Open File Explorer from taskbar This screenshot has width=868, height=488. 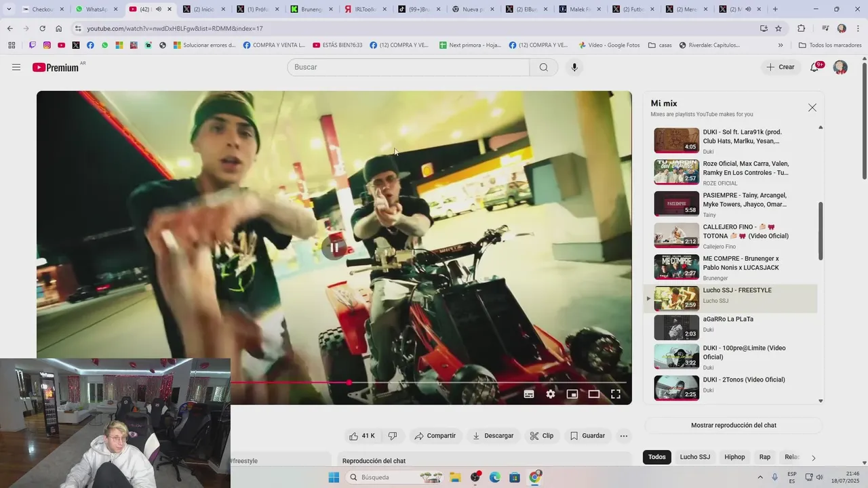pyautogui.click(x=455, y=477)
